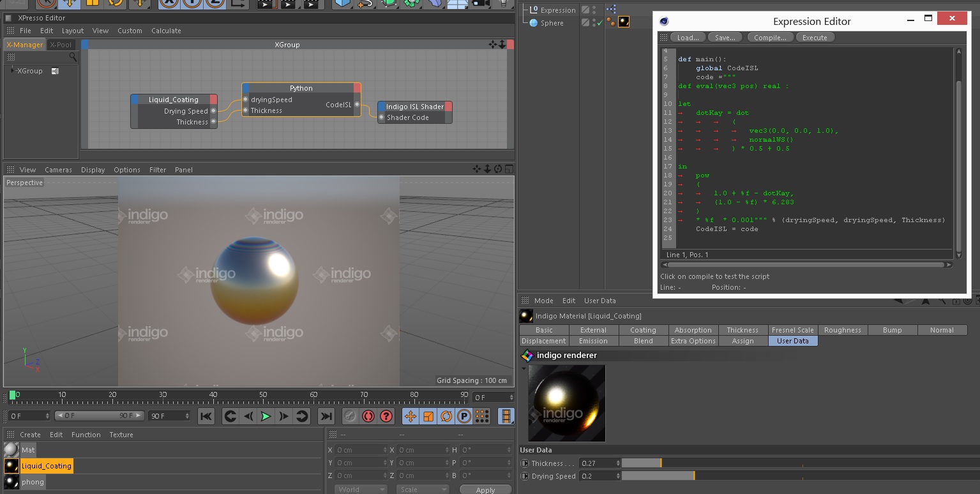The width and height of the screenshot is (980, 494).
Task: Click the Save... button in Expression Editor
Action: [725, 38]
